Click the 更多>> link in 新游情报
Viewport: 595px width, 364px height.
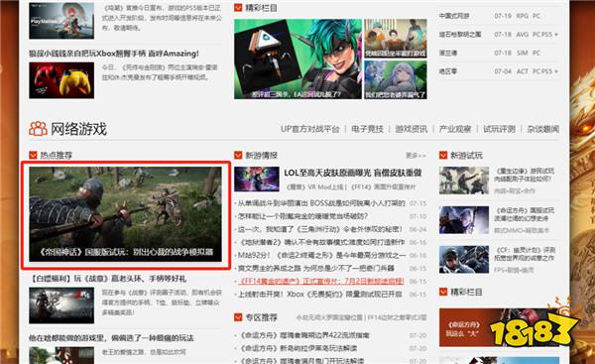tap(416, 156)
